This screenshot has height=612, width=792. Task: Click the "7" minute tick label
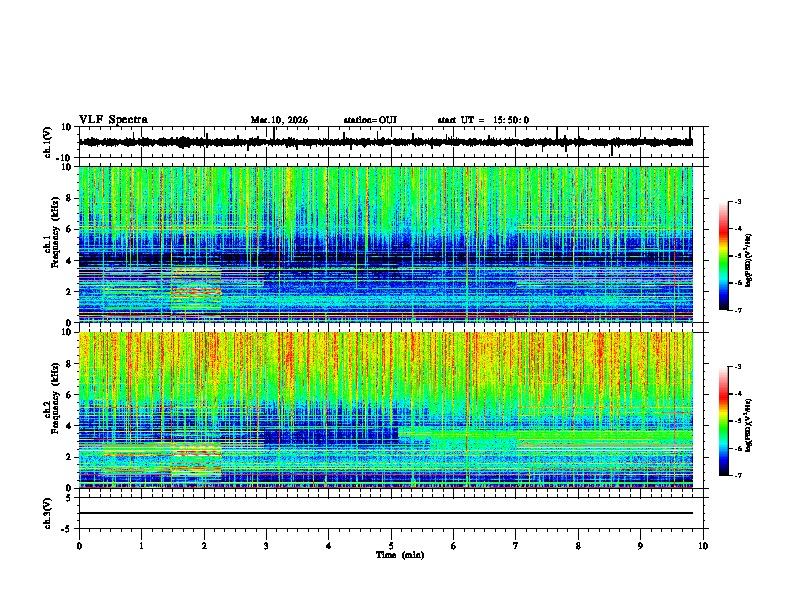pos(516,546)
